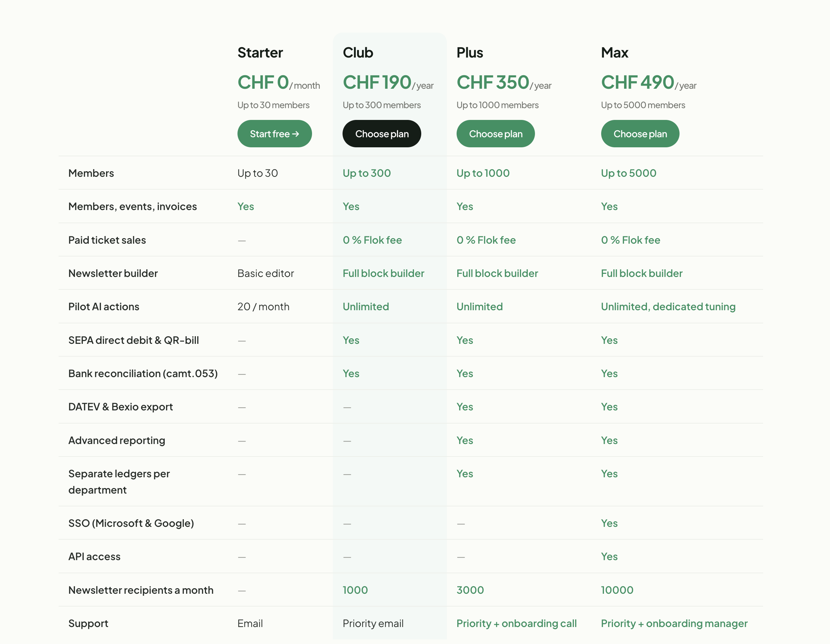Select the Max plan heading
Image resolution: width=830 pixels, height=644 pixels.
[614, 53]
